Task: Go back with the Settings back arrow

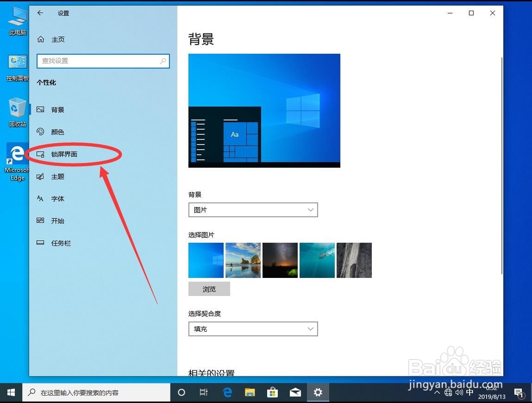Action: point(40,13)
